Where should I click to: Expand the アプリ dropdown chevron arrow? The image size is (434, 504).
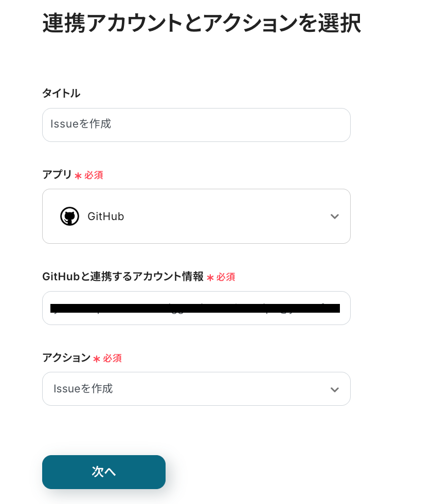pyautogui.click(x=334, y=217)
